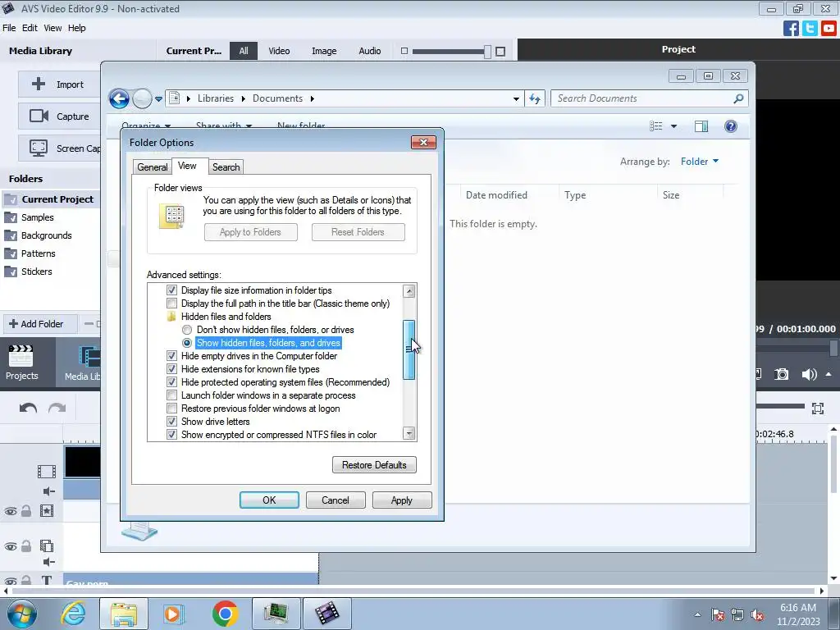
Task: Take a snapshot with camera icon
Action: (782, 374)
